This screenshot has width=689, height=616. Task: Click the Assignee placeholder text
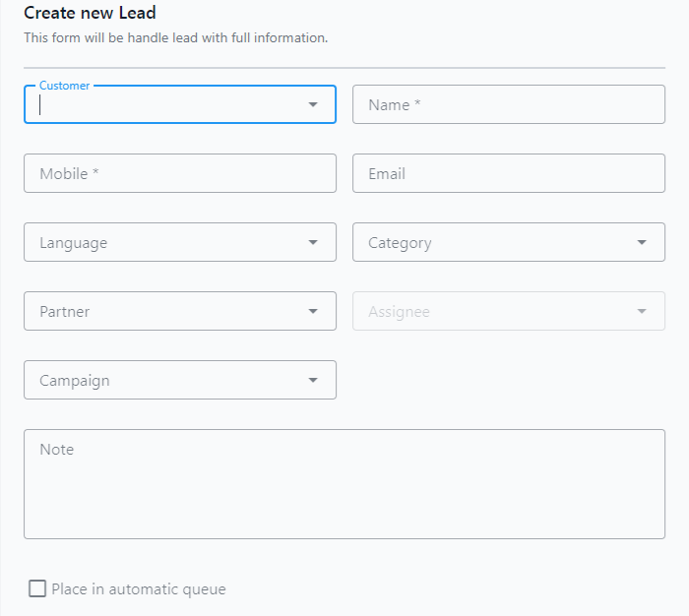[x=399, y=312]
